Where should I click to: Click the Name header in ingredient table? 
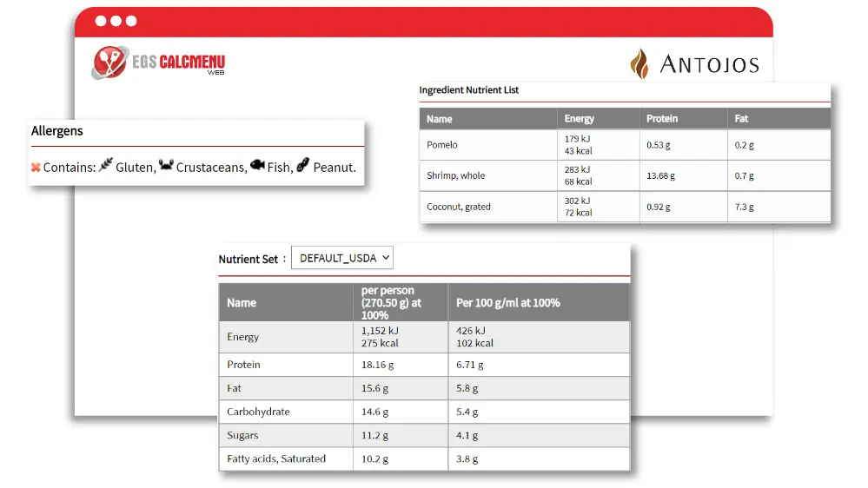(x=440, y=119)
